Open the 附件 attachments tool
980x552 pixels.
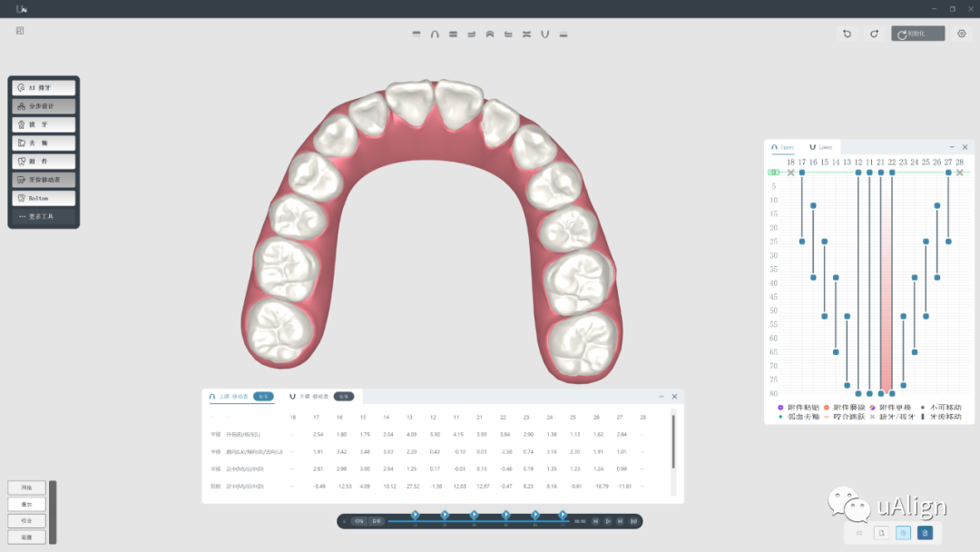(x=44, y=162)
